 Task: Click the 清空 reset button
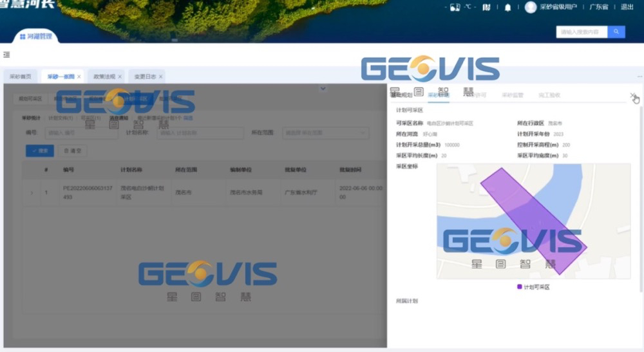73,151
